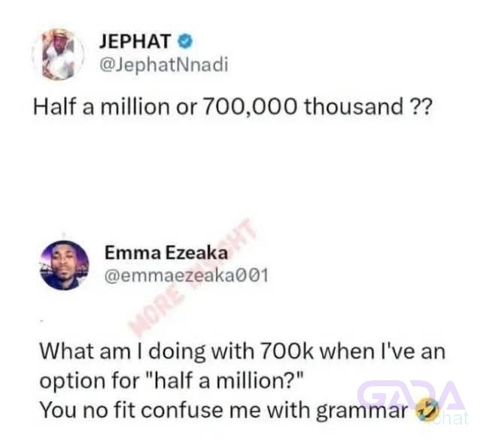Click Emma Ezeaka's profile picture avatar

coord(65,265)
